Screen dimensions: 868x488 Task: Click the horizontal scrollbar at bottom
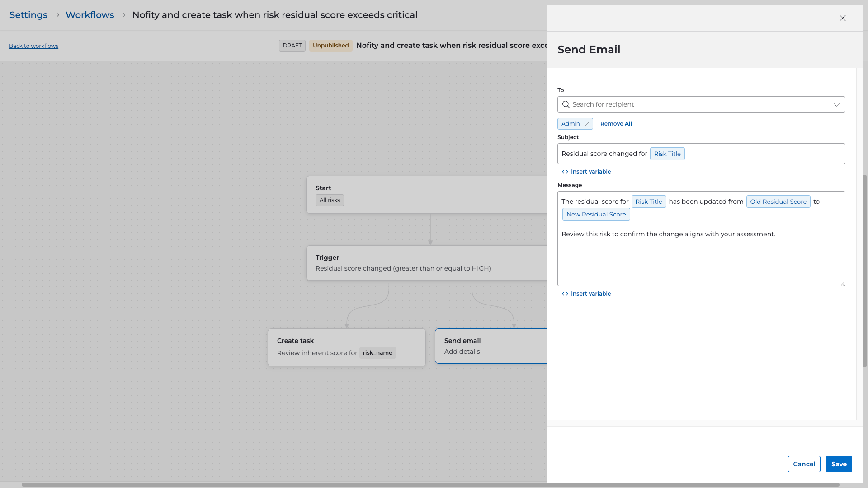[429, 485]
